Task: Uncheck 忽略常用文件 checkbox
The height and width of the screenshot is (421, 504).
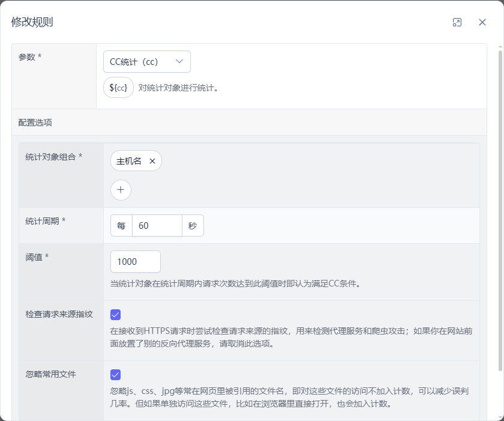Action: (x=115, y=375)
